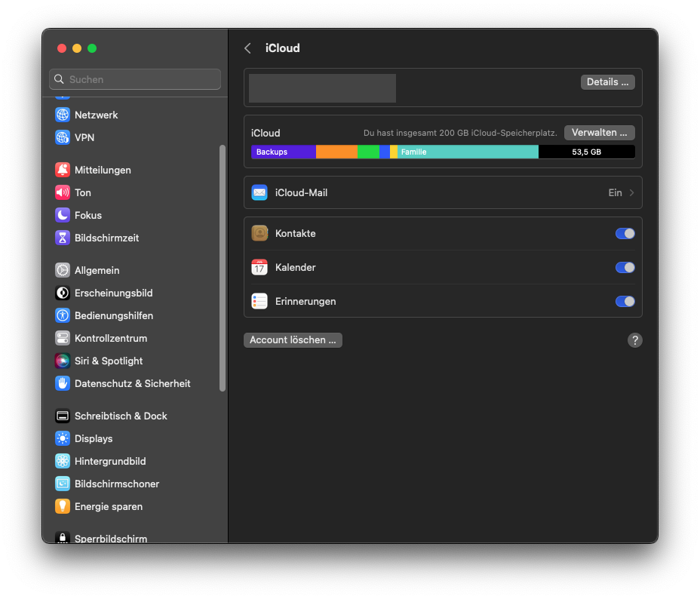
Task: Click the Hintergrundbild flower icon
Action: (63, 461)
